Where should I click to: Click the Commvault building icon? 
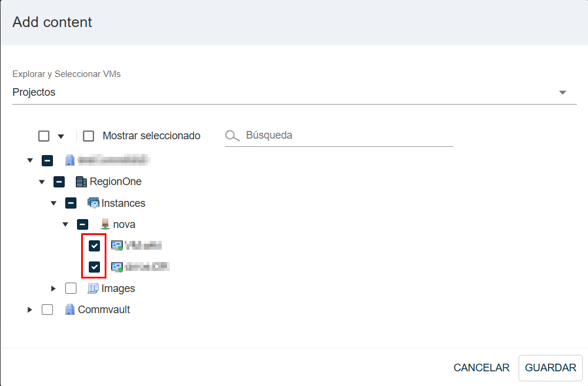(x=70, y=310)
